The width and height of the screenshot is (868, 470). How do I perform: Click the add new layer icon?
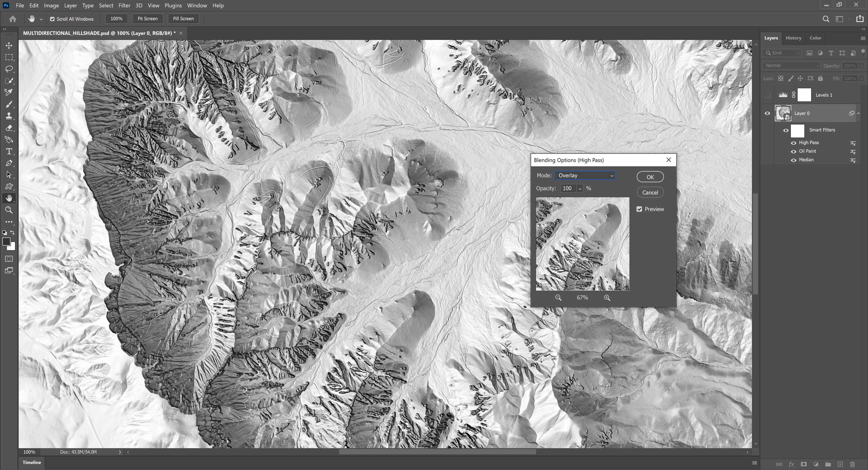(841, 464)
